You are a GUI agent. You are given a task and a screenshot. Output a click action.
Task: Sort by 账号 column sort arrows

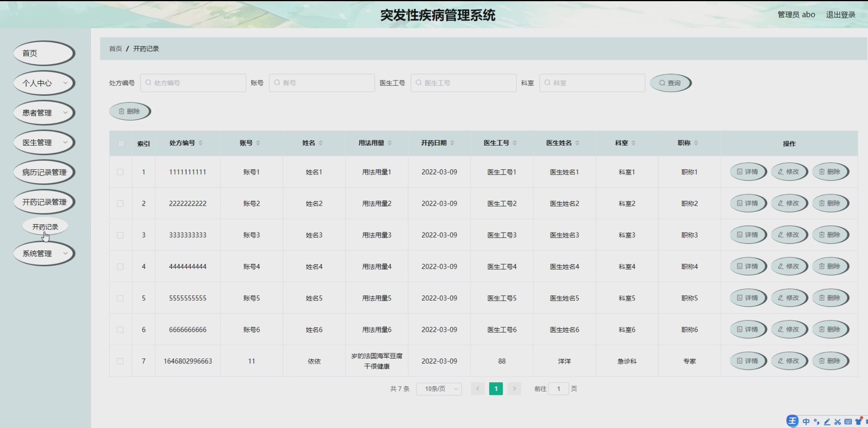pyautogui.click(x=258, y=143)
